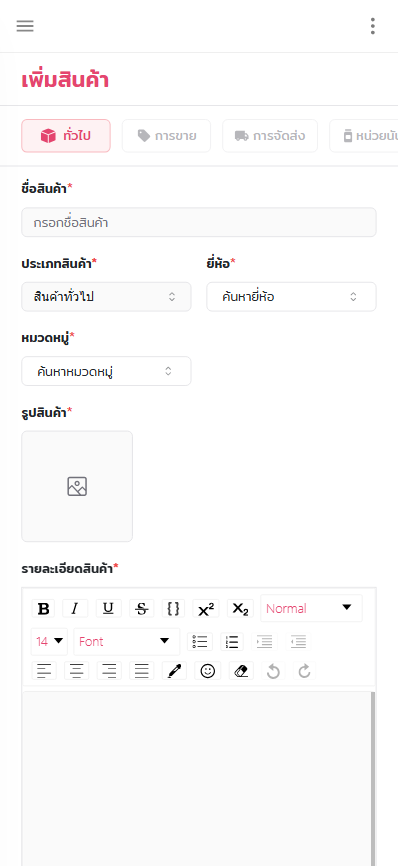Apply superscript formatting
398x866 pixels.
click(x=206, y=609)
